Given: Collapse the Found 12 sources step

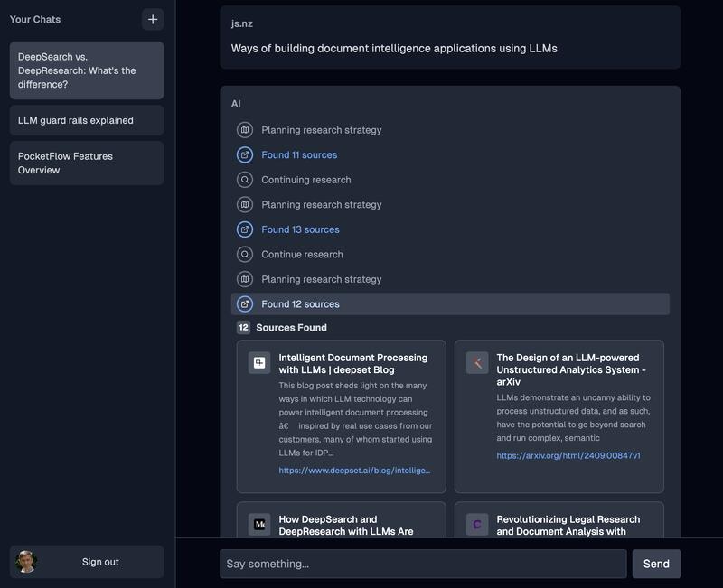Looking at the screenshot, I should coord(450,304).
